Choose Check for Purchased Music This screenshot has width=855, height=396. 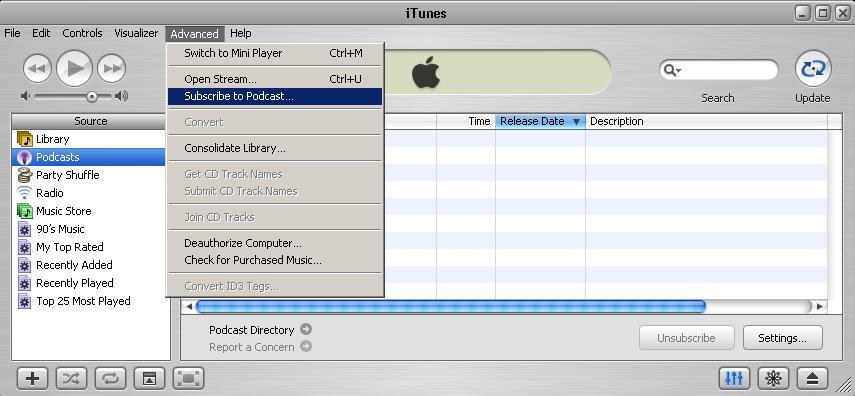pos(275,260)
